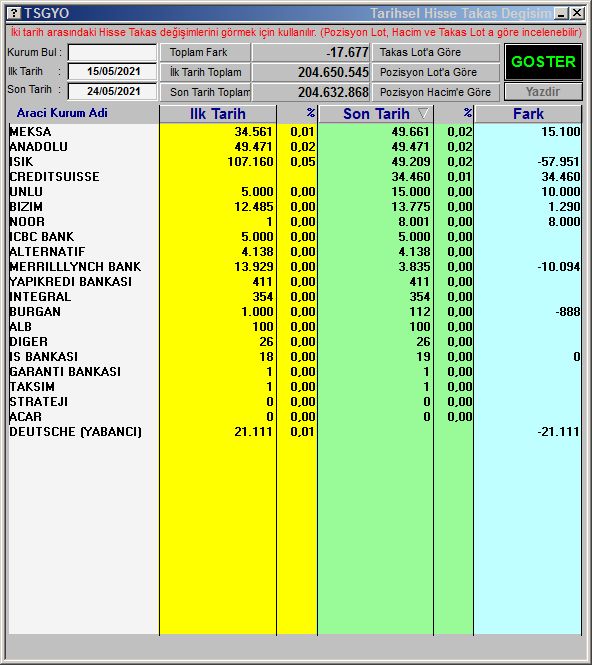This screenshot has height=665, width=592.
Task: Click the total value 204.632.868
Action: point(333,92)
